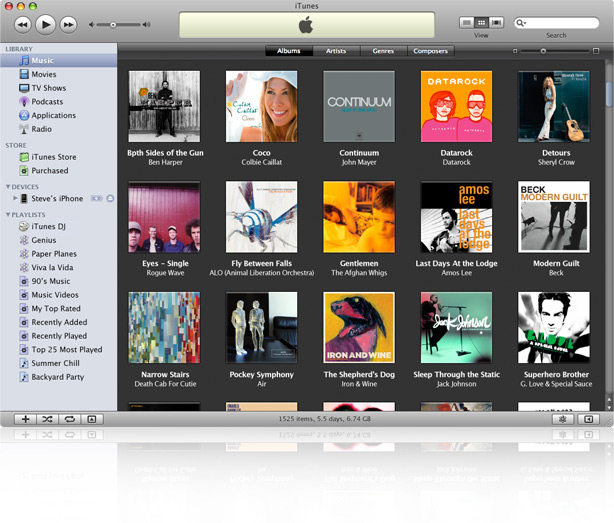Toggle the Genius sidebar

[588, 419]
